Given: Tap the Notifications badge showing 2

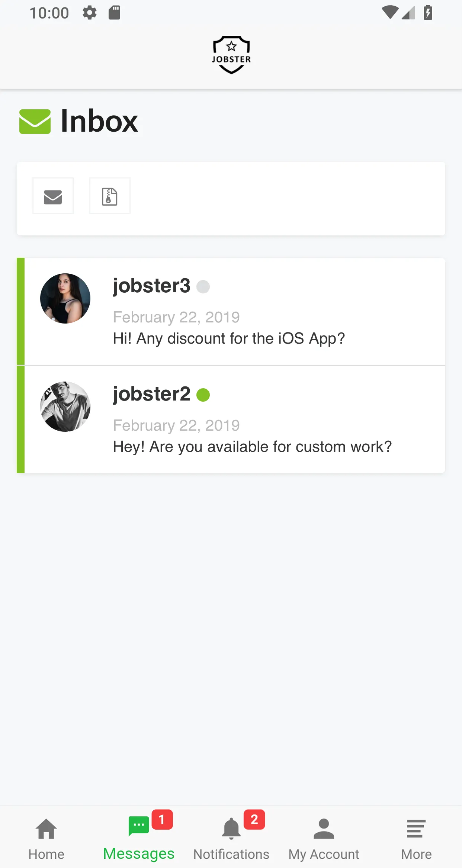Looking at the screenshot, I should [x=254, y=819].
